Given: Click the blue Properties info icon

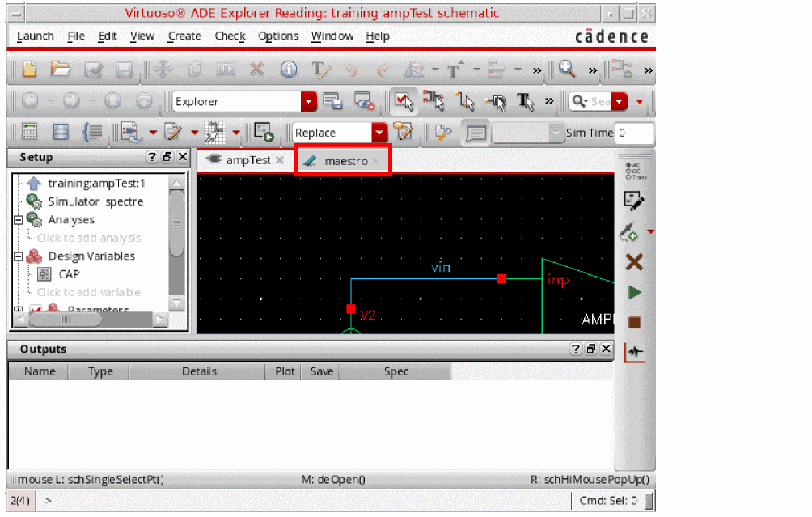Looking at the screenshot, I should (289, 69).
